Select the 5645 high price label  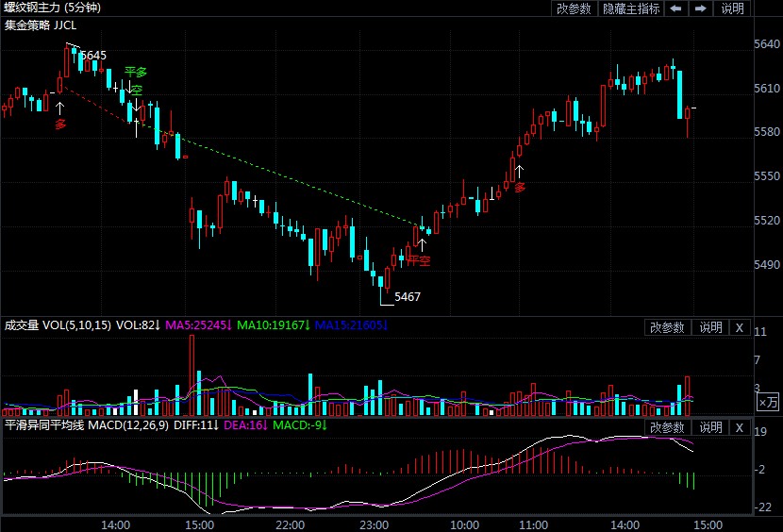click(92, 56)
